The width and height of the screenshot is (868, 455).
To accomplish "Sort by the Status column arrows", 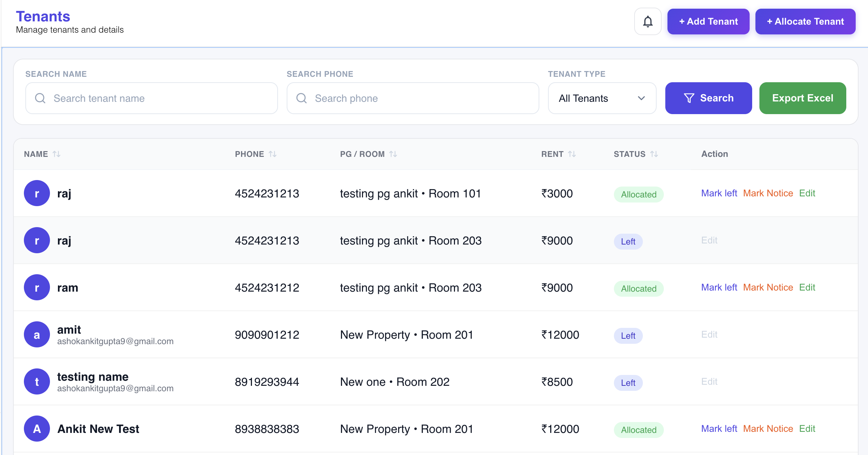I will (654, 154).
